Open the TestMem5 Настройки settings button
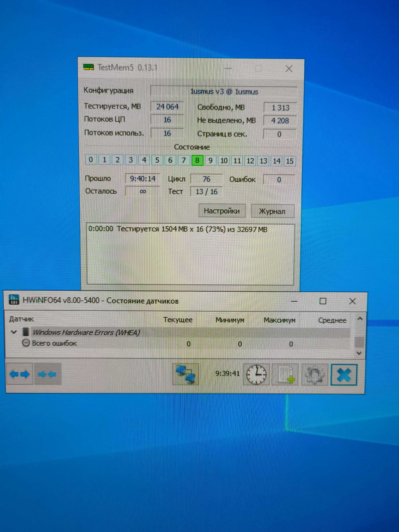Screen dimensions: 399x532 (x=222, y=211)
